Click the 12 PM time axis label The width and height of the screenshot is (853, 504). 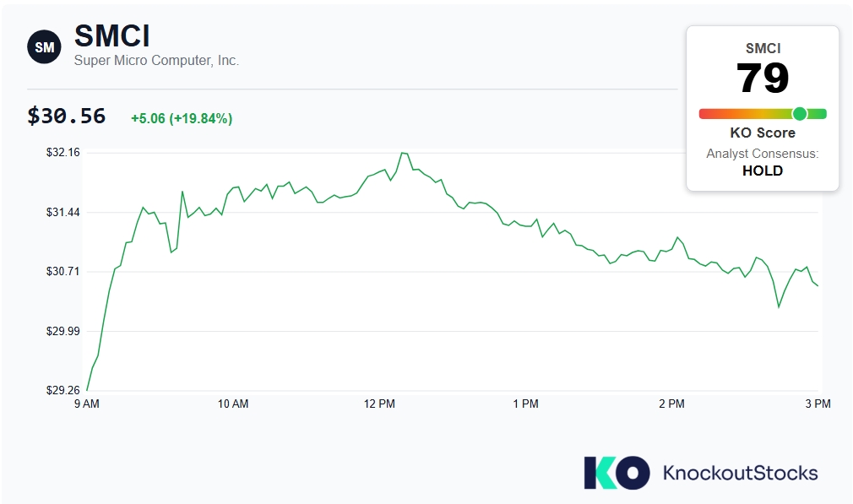pyautogui.click(x=380, y=404)
